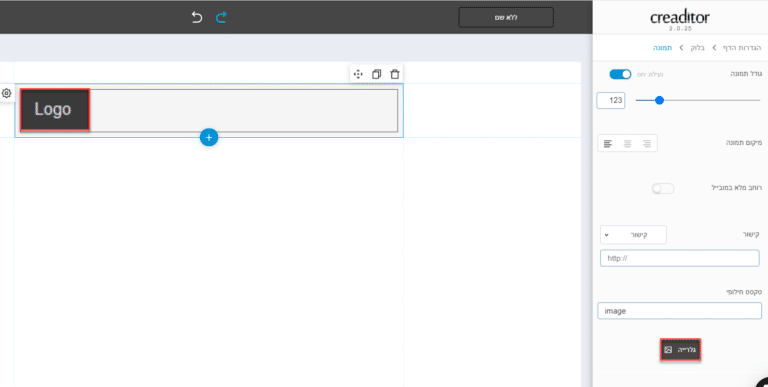Image resolution: width=768 pixels, height=387 pixels.
Task: Duplicate the block with copy icon
Action: point(376,74)
